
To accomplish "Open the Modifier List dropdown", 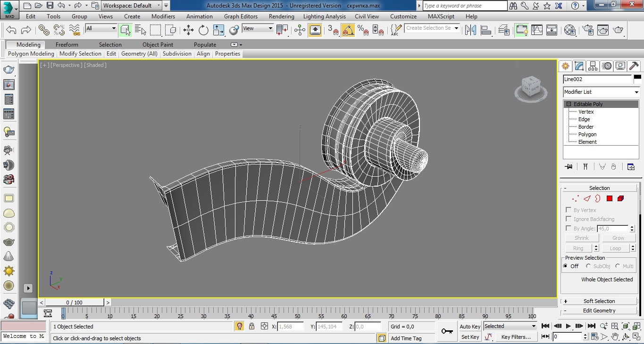I will pos(601,92).
